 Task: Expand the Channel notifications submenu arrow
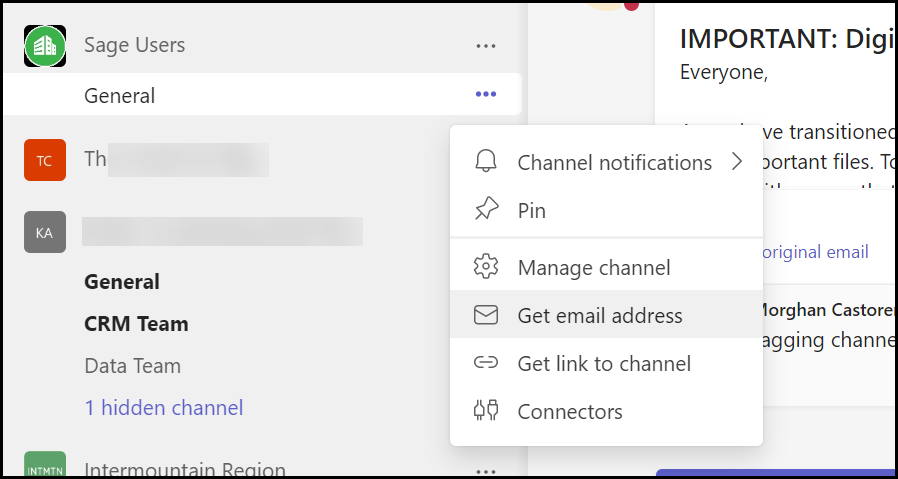[737, 162]
